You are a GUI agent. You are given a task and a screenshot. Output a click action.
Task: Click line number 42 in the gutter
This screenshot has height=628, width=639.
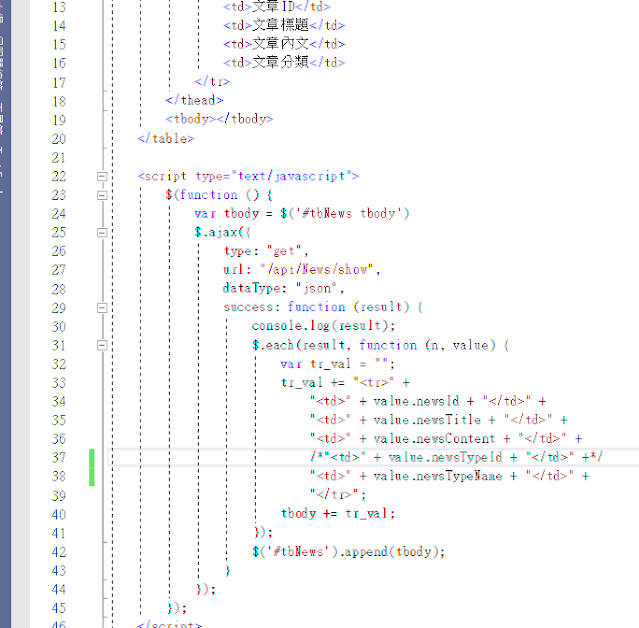pos(59,552)
